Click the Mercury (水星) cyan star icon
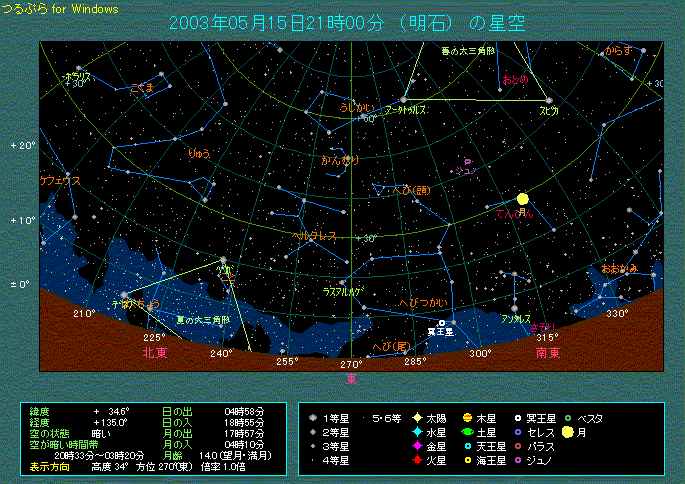Screen dimensions: 685x484 coord(417,432)
